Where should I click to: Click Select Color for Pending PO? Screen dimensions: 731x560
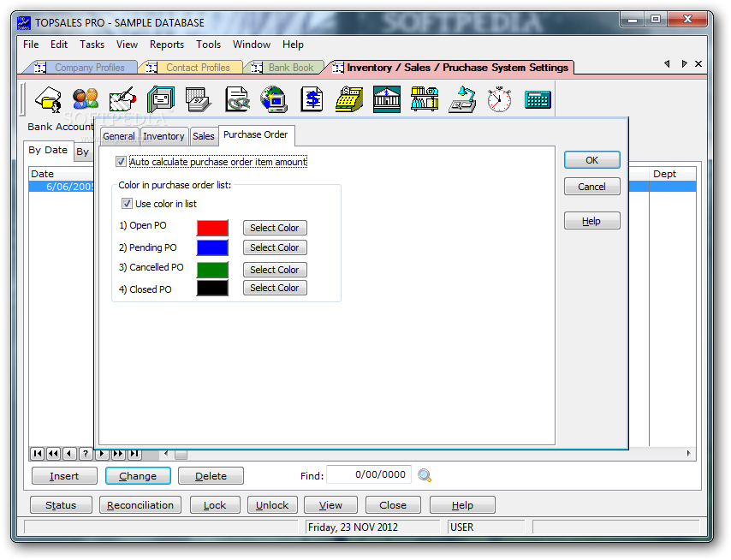tap(275, 247)
